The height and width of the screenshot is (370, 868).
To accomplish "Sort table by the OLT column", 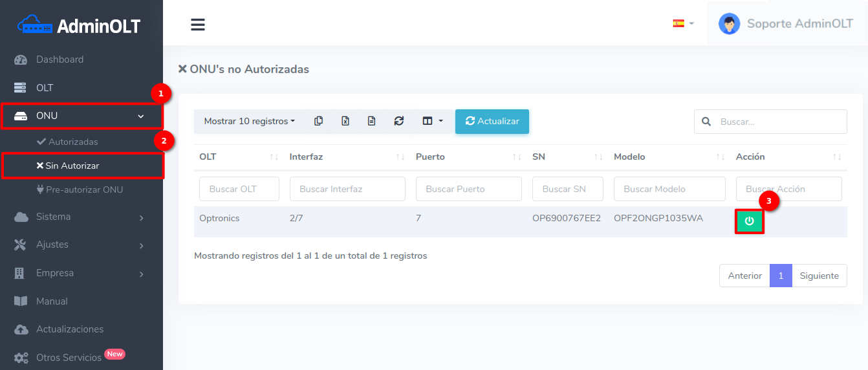I will 237,157.
